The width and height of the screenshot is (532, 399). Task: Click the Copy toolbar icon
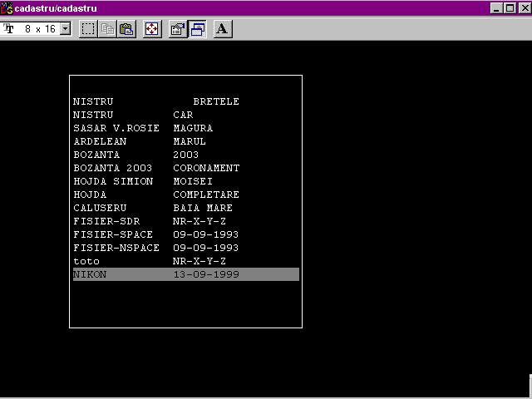click(107, 29)
